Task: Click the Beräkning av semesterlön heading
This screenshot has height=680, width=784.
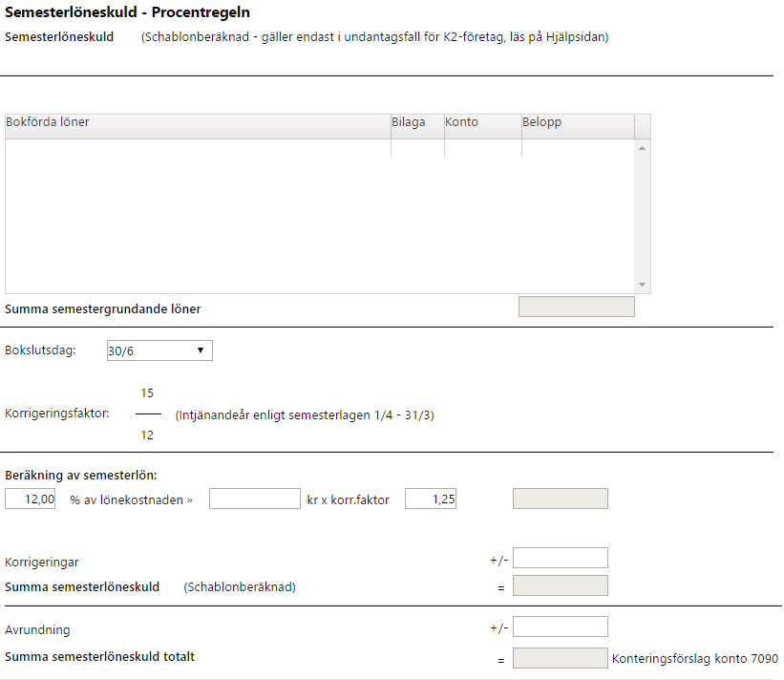Action: pos(81,475)
